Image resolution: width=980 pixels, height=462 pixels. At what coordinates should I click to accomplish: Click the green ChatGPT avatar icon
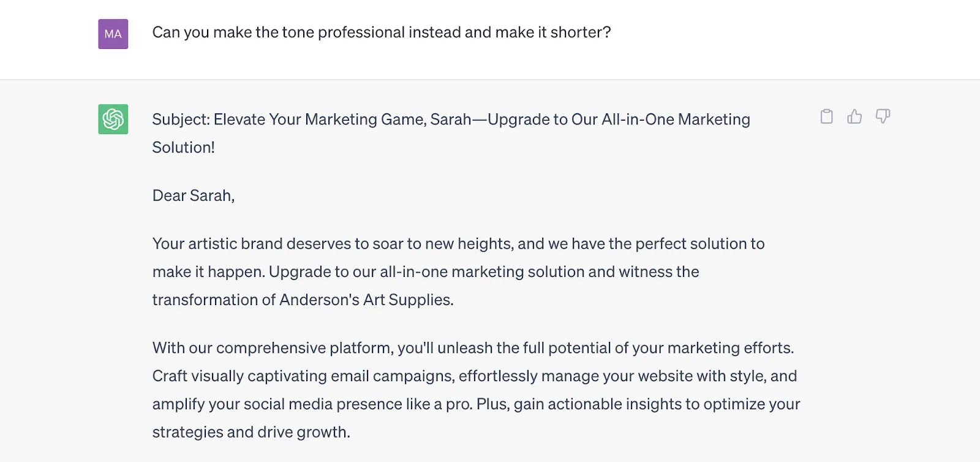[x=113, y=120]
